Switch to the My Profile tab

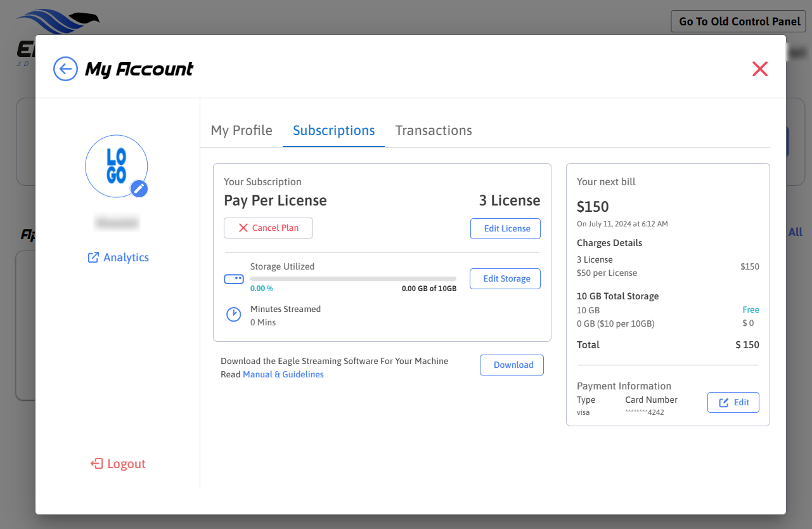[x=242, y=130]
